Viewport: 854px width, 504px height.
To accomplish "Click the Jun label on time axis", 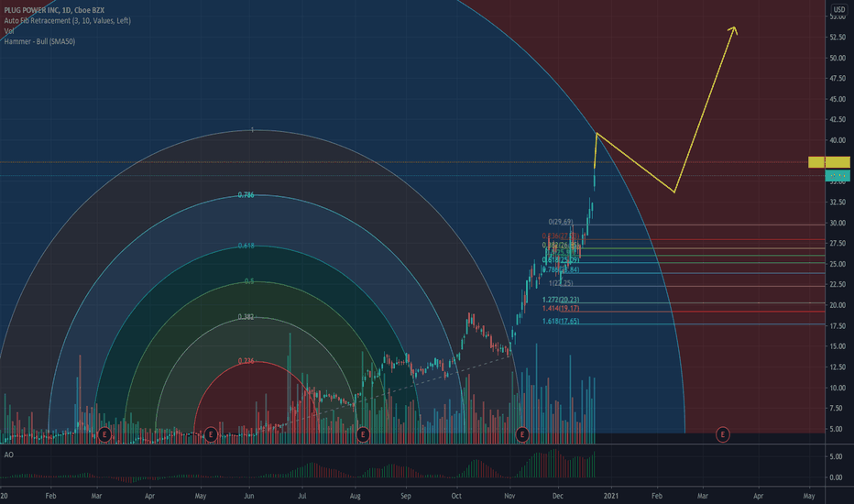I will click(x=249, y=496).
